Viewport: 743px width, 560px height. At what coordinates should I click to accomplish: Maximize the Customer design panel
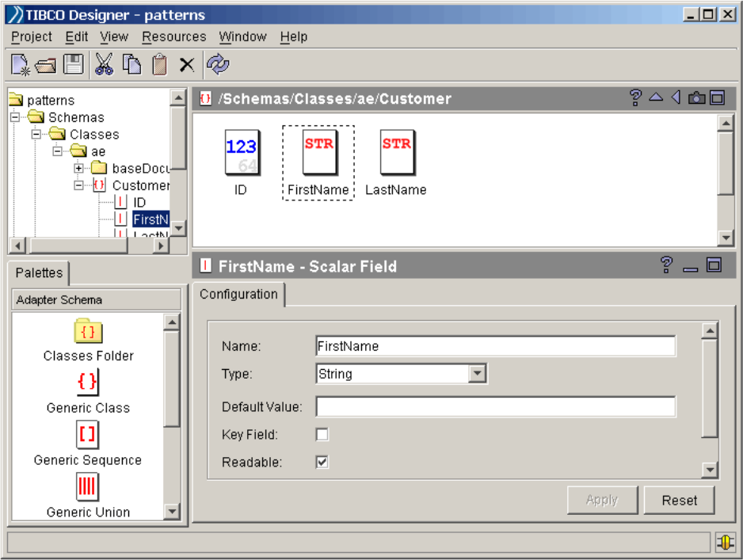718,97
